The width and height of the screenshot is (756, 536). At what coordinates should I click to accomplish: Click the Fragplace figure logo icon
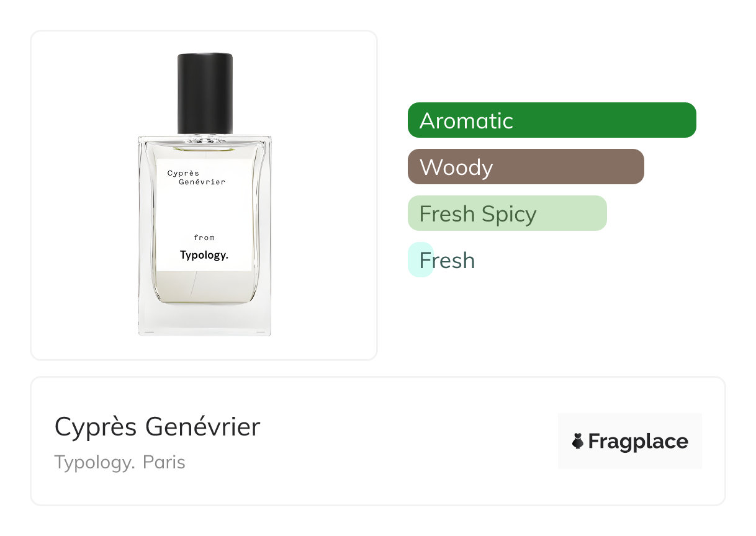578,441
